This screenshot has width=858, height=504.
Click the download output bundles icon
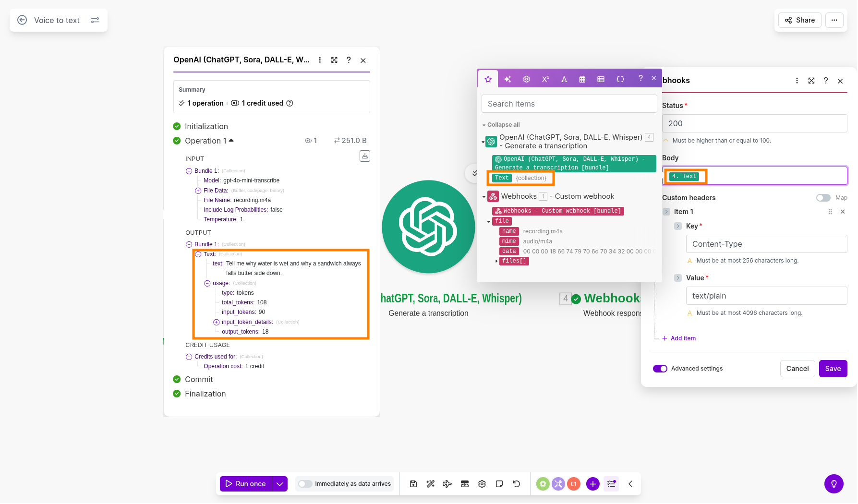365,156
